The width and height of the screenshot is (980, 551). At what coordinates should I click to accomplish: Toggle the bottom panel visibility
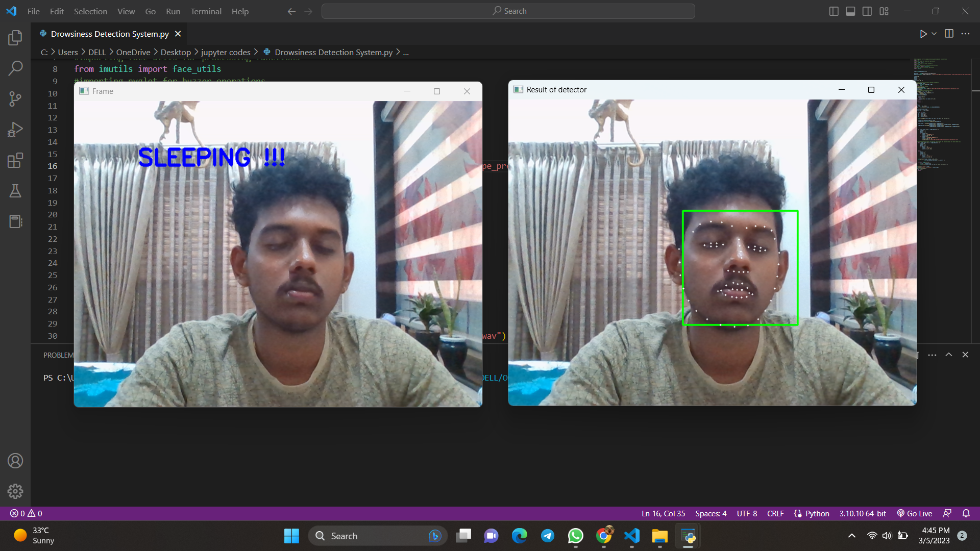tap(850, 11)
